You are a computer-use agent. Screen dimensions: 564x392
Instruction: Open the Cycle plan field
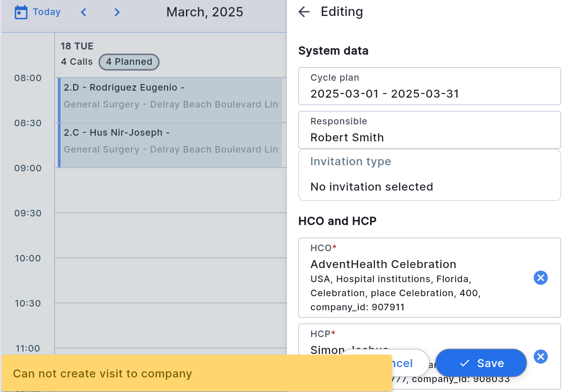point(429,86)
